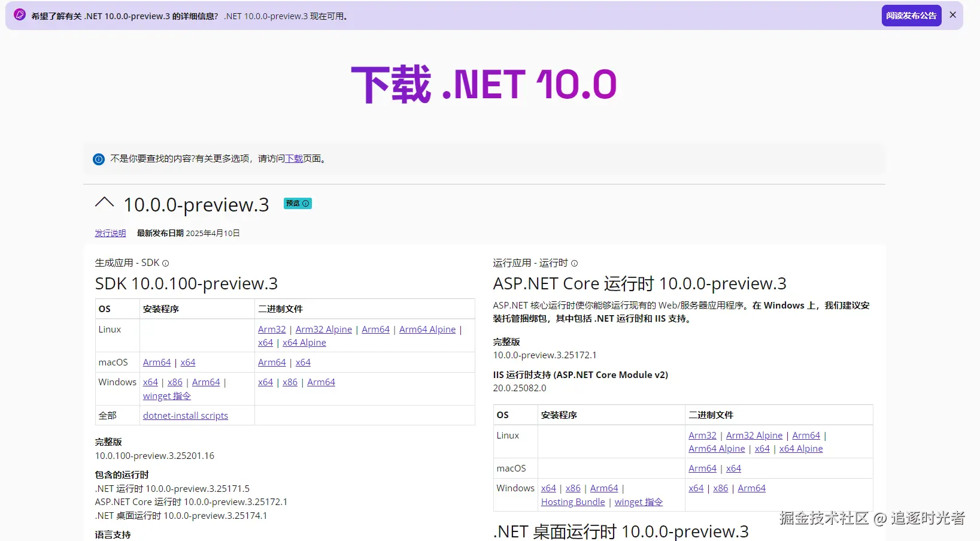
Task: Click the 下载 .NET 10.0 page title
Action: point(484,84)
